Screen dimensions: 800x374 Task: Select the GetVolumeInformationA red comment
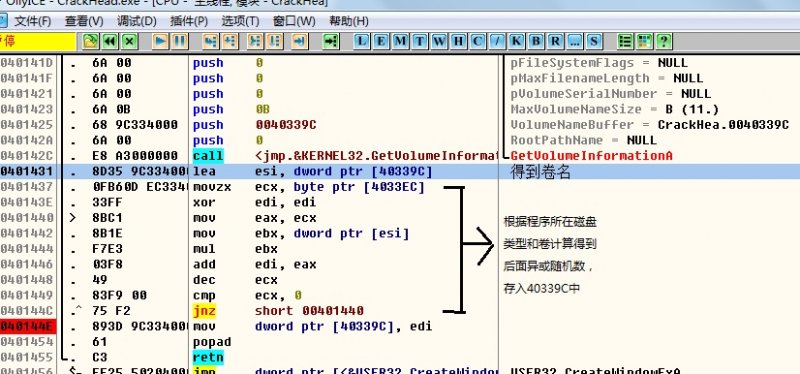pyautogui.click(x=591, y=156)
